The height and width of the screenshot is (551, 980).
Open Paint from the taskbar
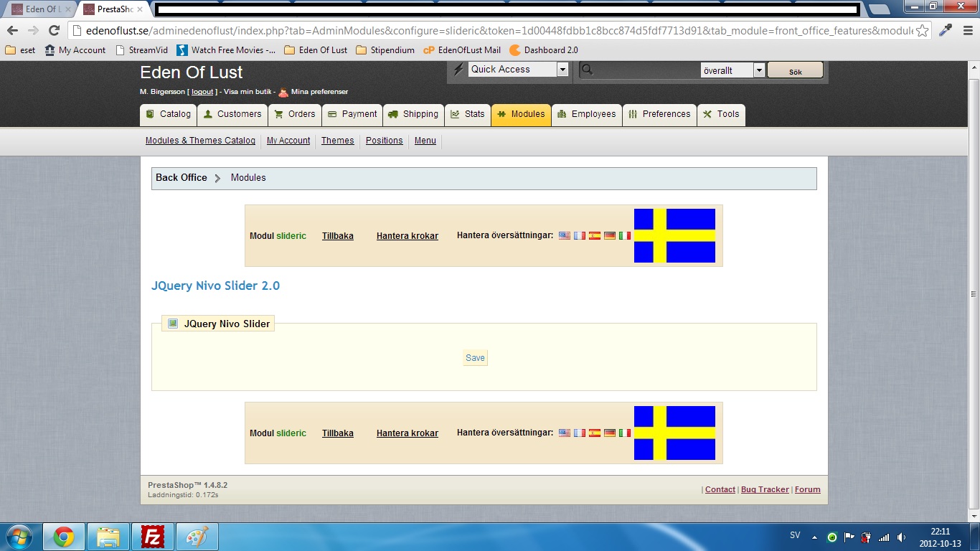pos(196,537)
